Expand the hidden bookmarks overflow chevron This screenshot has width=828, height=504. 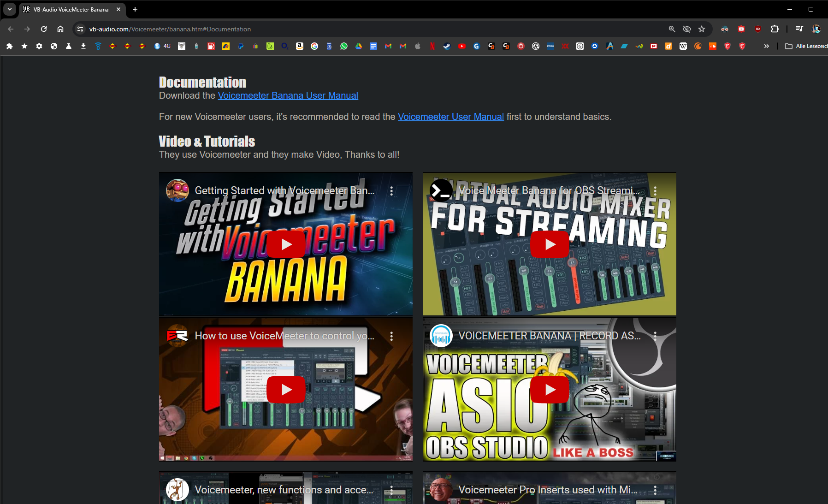pyautogui.click(x=766, y=46)
